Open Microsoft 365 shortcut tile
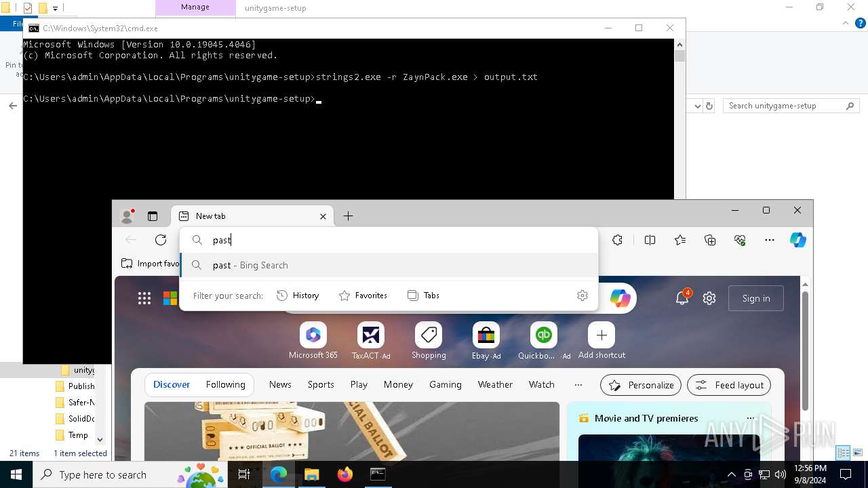Screen dimensions: 868x488 point(313,341)
